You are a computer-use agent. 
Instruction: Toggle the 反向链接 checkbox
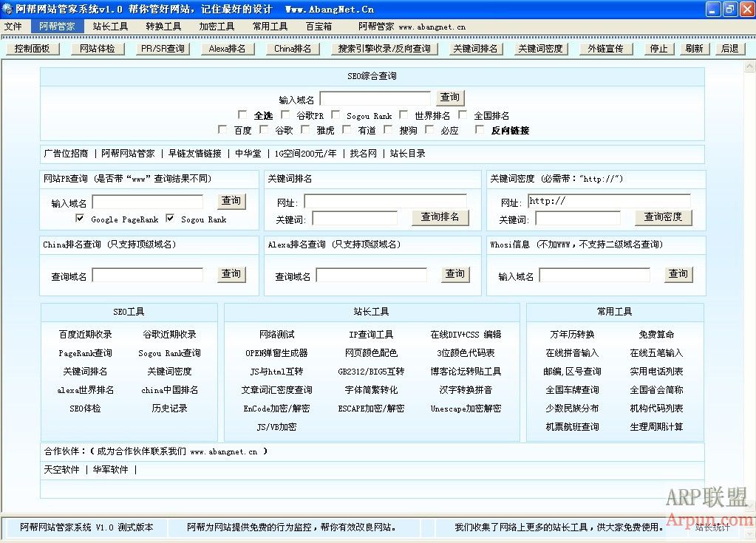[480, 130]
